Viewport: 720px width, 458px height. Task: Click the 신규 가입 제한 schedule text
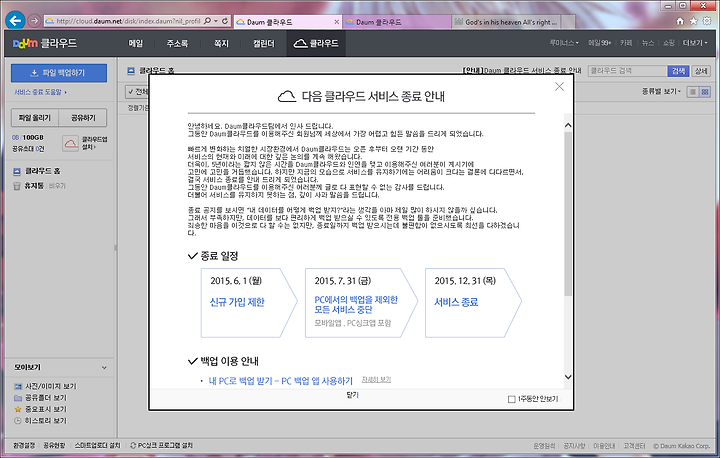[x=237, y=302]
